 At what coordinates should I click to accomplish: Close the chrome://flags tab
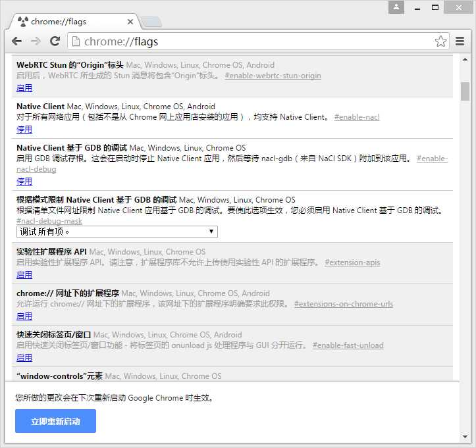[x=130, y=22]
